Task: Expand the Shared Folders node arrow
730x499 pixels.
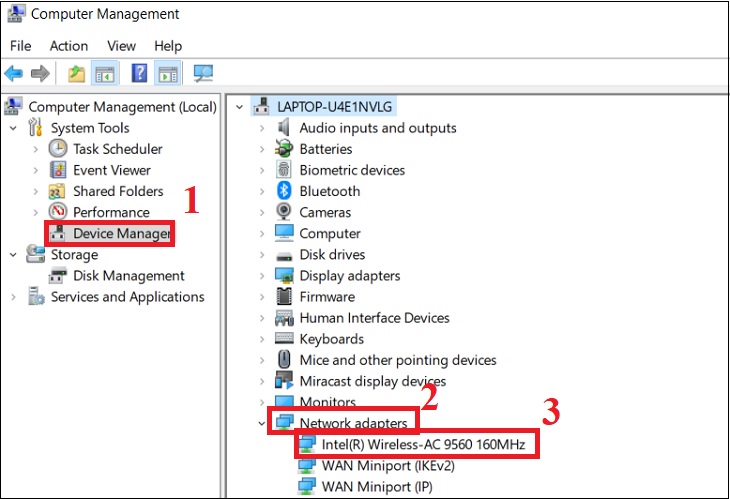Action: pos(36,191)
